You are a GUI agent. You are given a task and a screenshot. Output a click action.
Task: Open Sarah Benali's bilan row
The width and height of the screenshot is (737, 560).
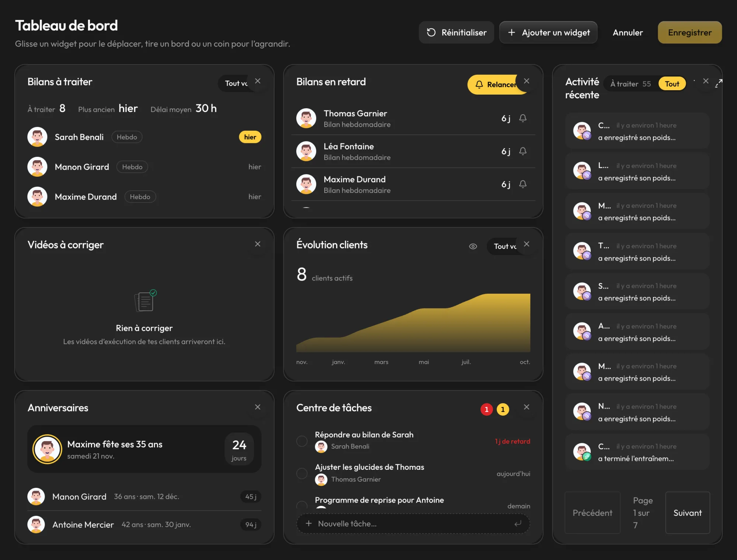[x=144, y=137]
